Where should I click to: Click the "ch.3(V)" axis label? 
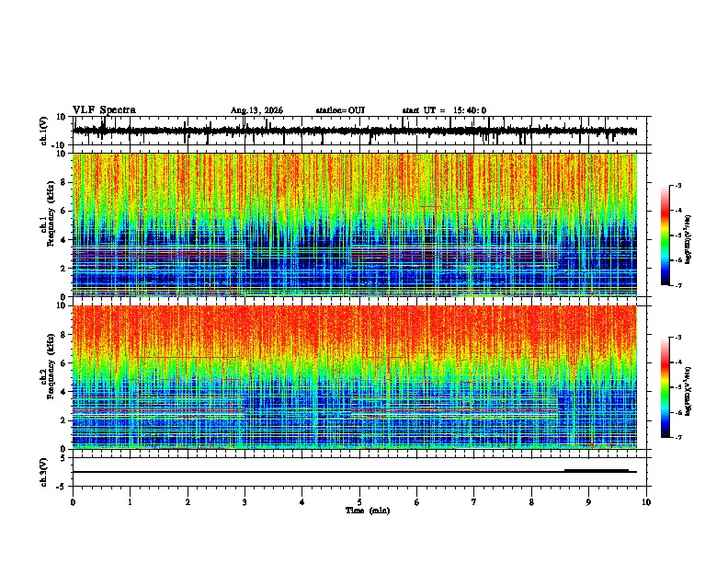tap(44, 472)
